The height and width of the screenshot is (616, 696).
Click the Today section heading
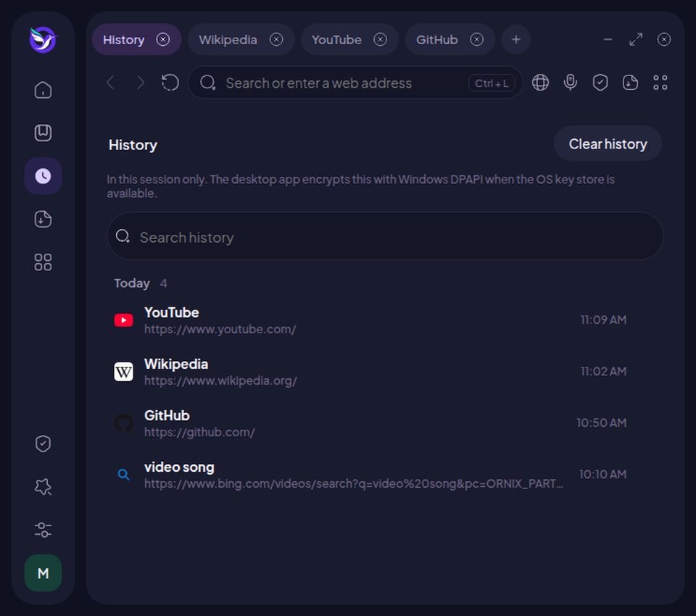132,283
